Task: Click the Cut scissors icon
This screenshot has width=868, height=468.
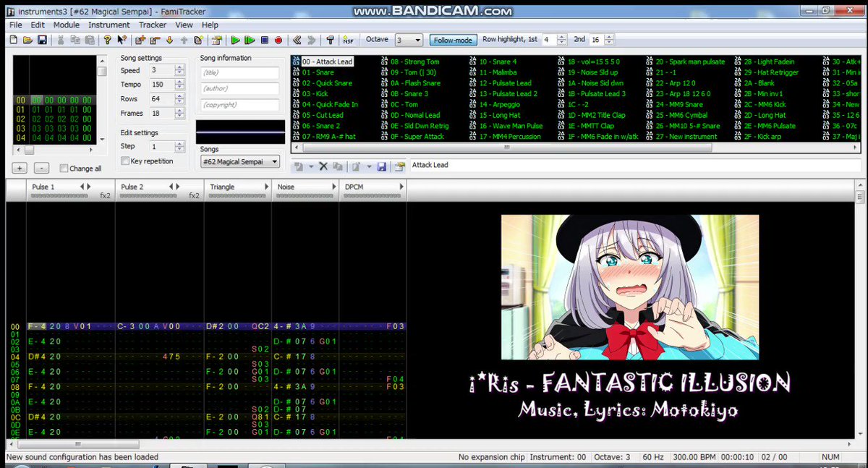Action: click(61, 40)
